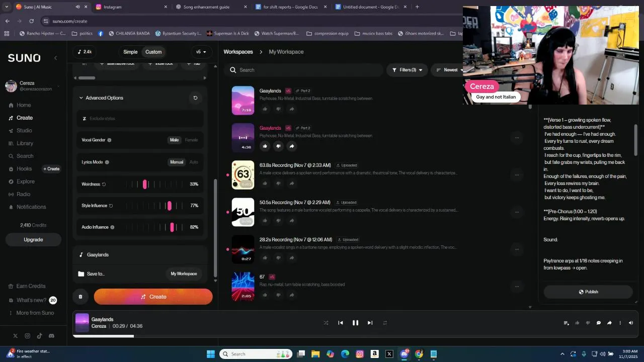Collapse the Advanced Options section
This screenshot has height=362, width=644.
(81, 98)
